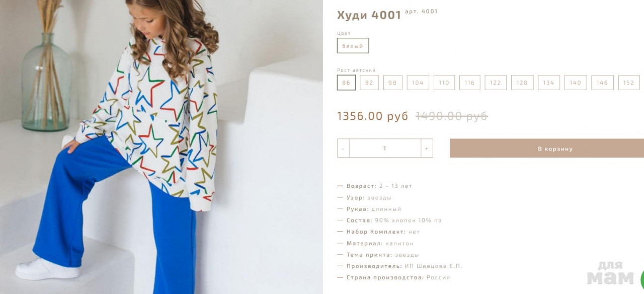The height and width of the screenshot is (294, 644).
Task: Select size 134
Action: coord(549,83)
